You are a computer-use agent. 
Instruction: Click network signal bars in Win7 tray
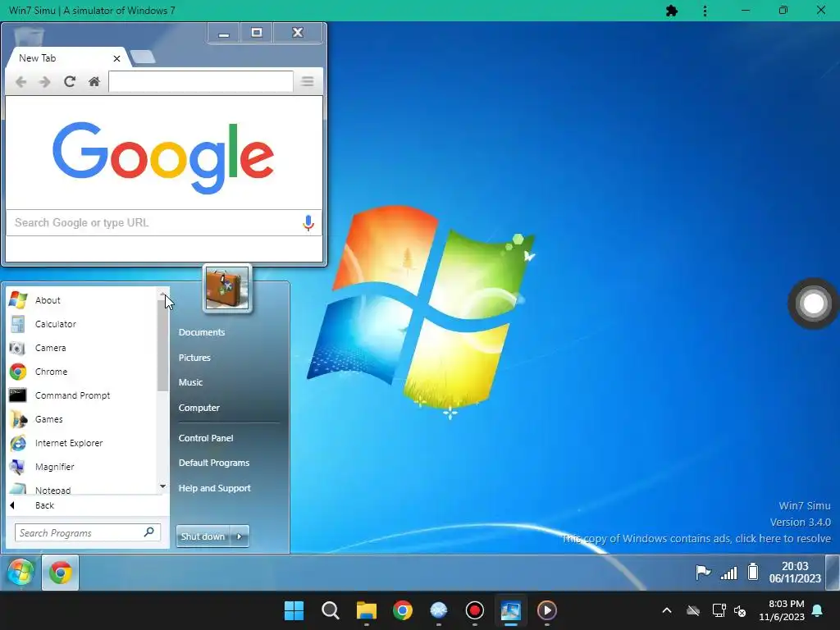point(728,573)
